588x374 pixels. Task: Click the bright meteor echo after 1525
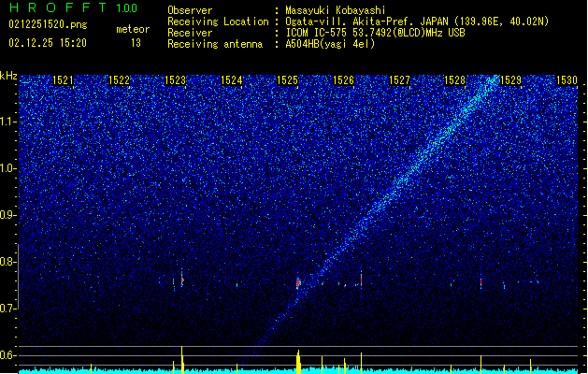pos(298,283)
